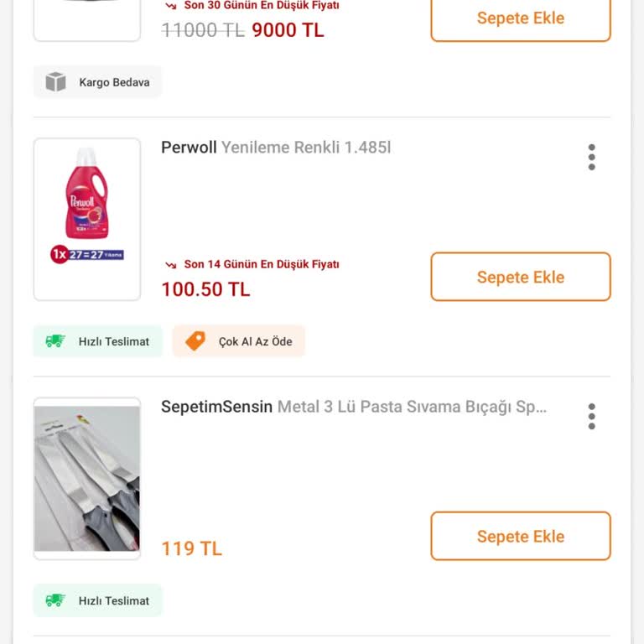Open Perwoll Yenileme Renkli 1.485l title
This screenshot has width=644, height=644.
tap(276, 148)
